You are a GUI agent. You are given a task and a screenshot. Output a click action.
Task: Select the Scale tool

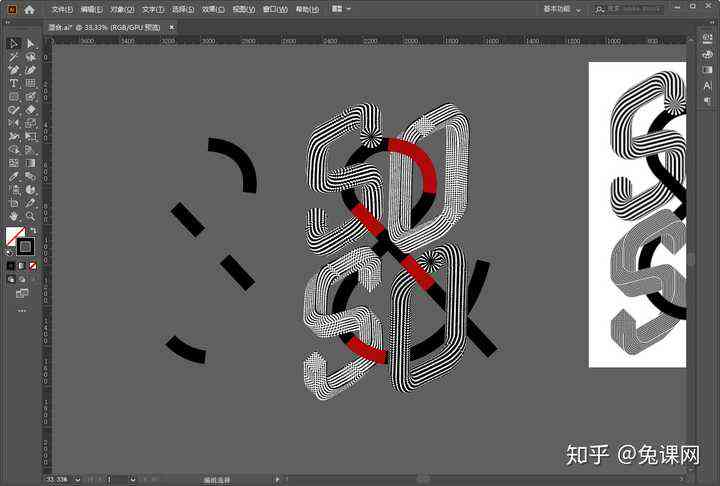[x=30, y=123]
